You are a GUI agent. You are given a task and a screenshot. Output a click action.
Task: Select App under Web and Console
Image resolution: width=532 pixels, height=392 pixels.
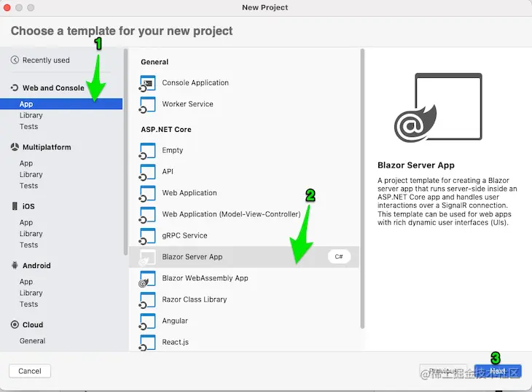(x=61, y=103)
